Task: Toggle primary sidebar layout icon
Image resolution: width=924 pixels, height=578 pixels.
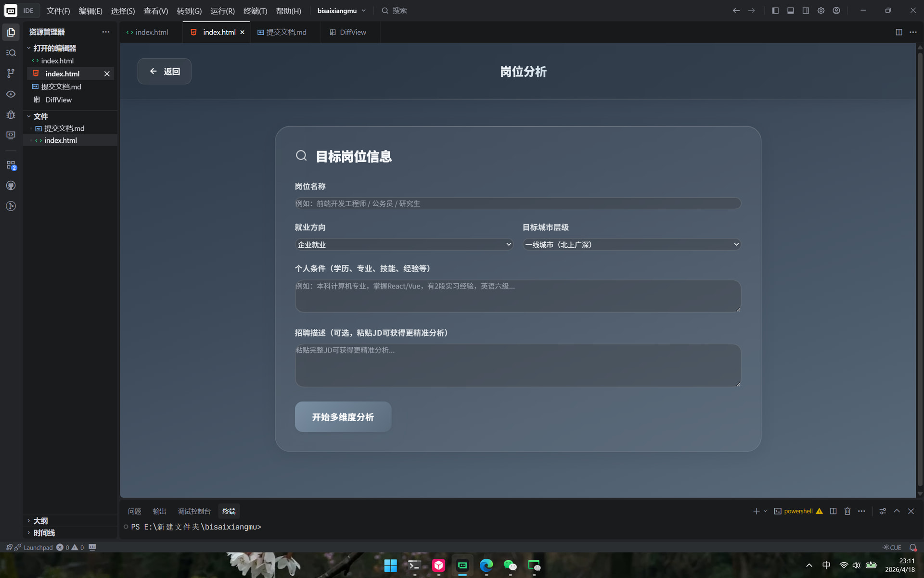Action: pyautogui.click(x=775, y=11)
